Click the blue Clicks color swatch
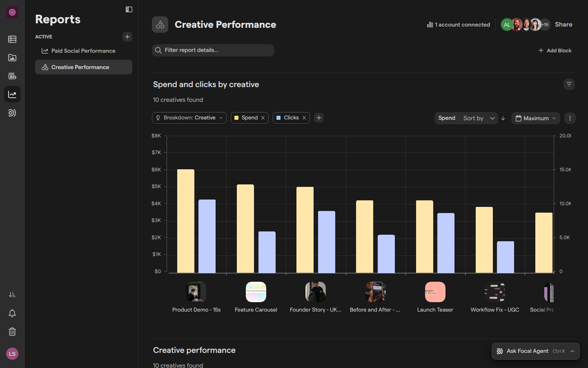The image size is (588, 368). [x=278, y=118]
